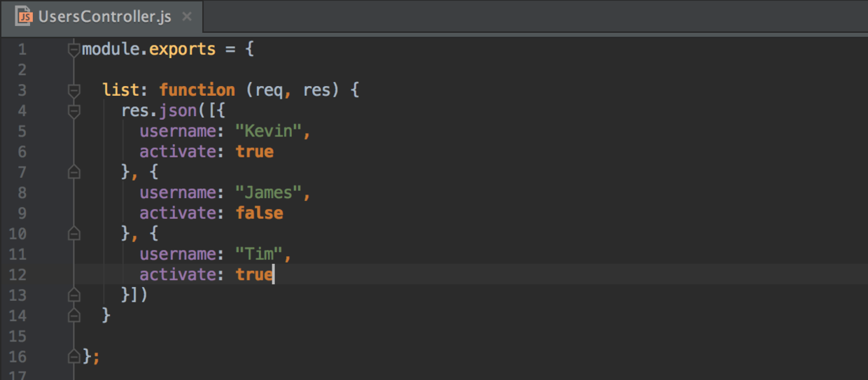Click fold end marker on line 7
868x380 pixels.
[x=74, y=172]
